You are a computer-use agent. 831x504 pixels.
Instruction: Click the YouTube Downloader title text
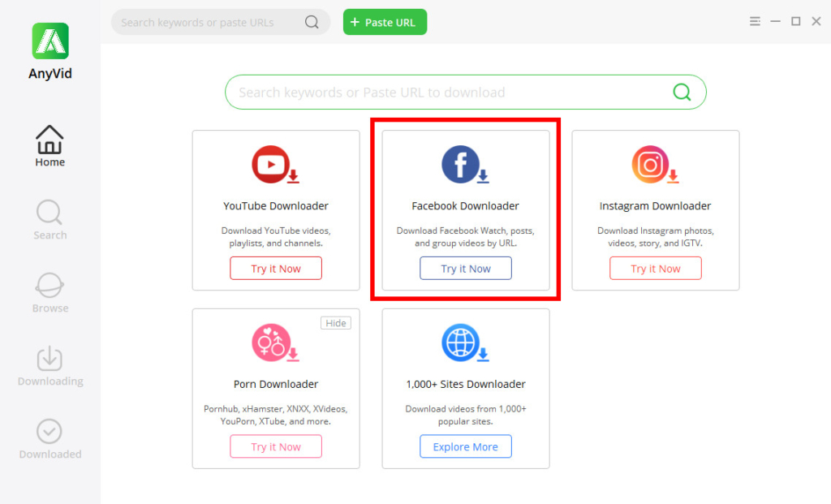[x=276, y=205]
